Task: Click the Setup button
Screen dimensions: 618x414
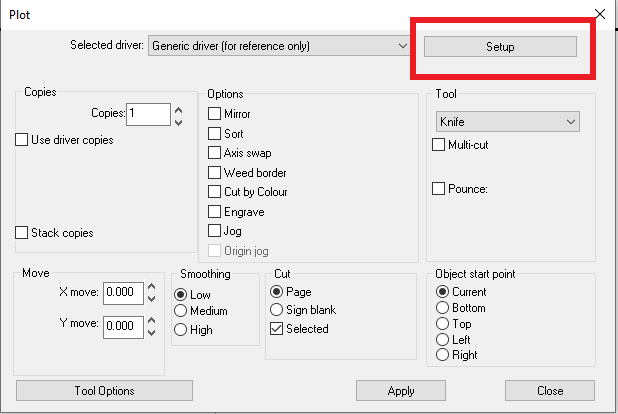Action: (500, 47)
